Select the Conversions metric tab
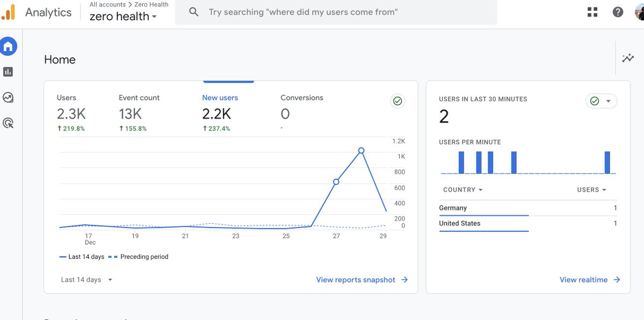Viewport: 644px width, 320px height. 302,113
